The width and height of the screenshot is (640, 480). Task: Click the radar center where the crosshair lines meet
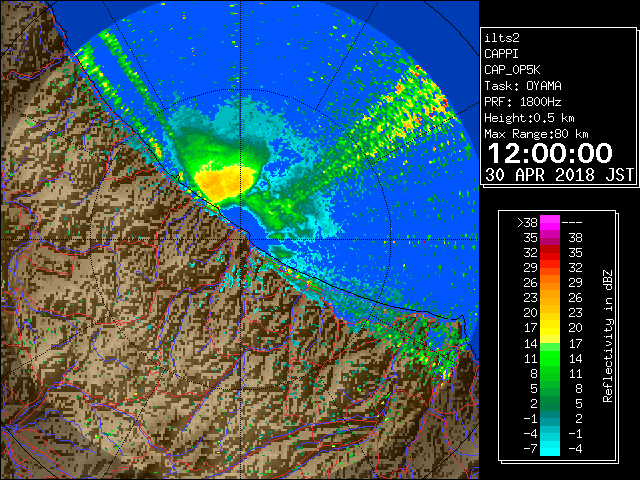[x=241, y=240]
